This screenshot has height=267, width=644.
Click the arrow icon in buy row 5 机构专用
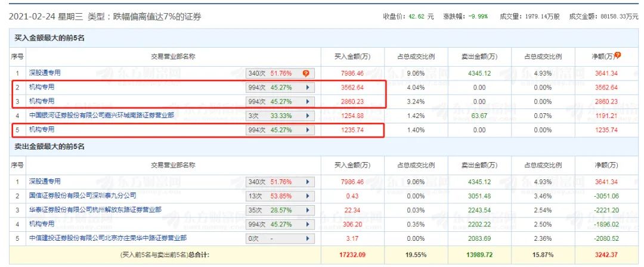click(x=308, y=129)
